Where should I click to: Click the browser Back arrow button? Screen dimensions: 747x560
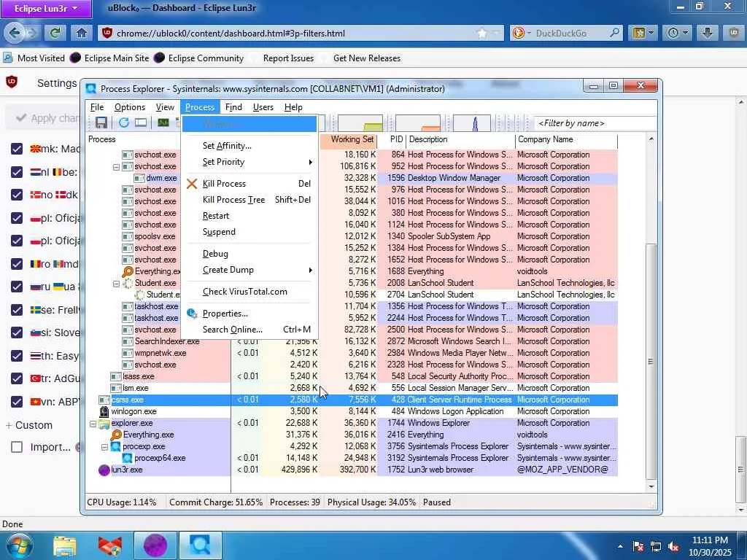click(x=15, y=33)
